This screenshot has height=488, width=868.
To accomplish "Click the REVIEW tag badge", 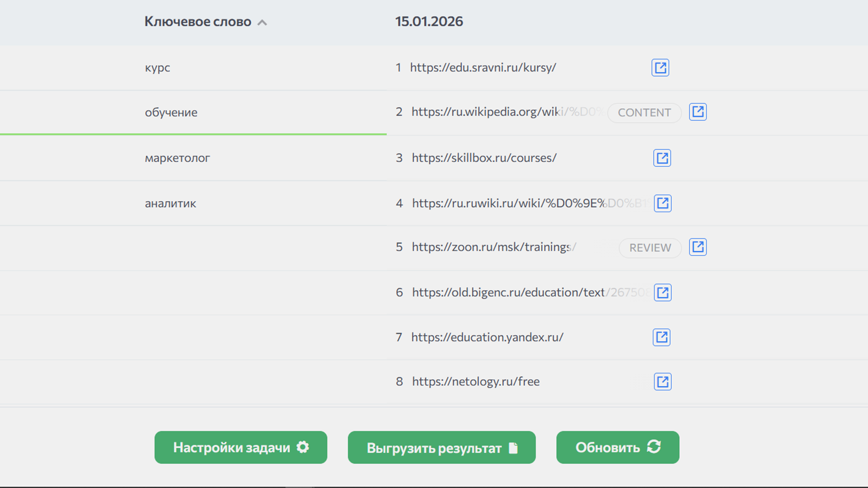I will click(x=650, y=248).
